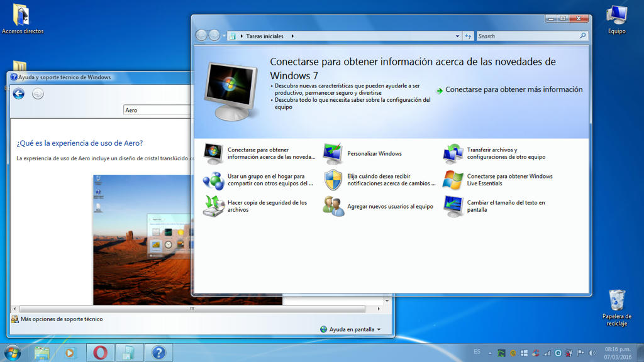Open the Action Center flag icon

[580, 353]
